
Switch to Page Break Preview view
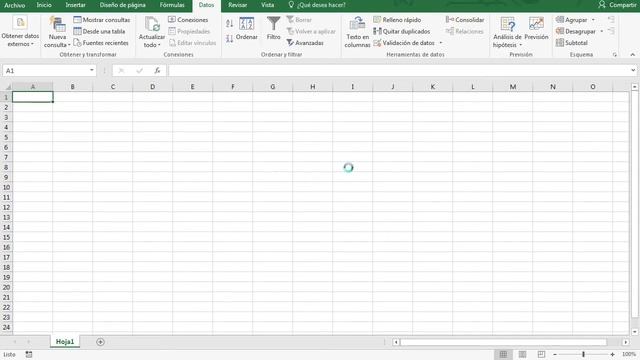(541, 354)
